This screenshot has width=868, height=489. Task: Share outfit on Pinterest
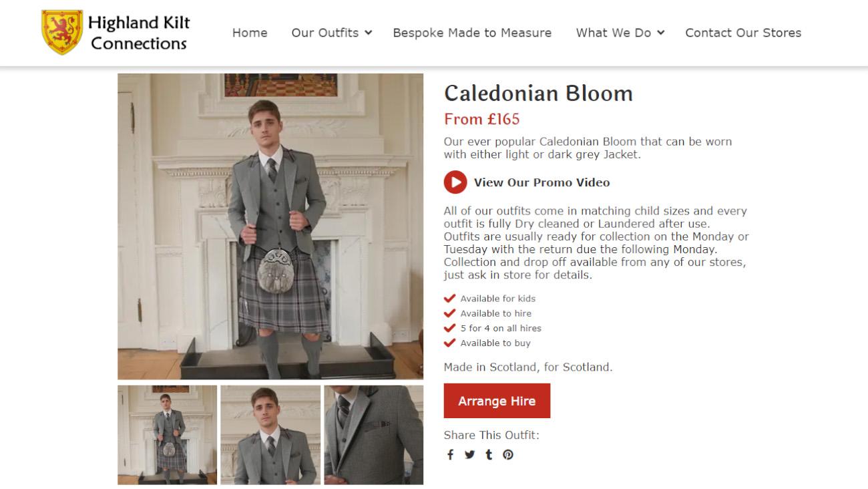pos(508,455)
